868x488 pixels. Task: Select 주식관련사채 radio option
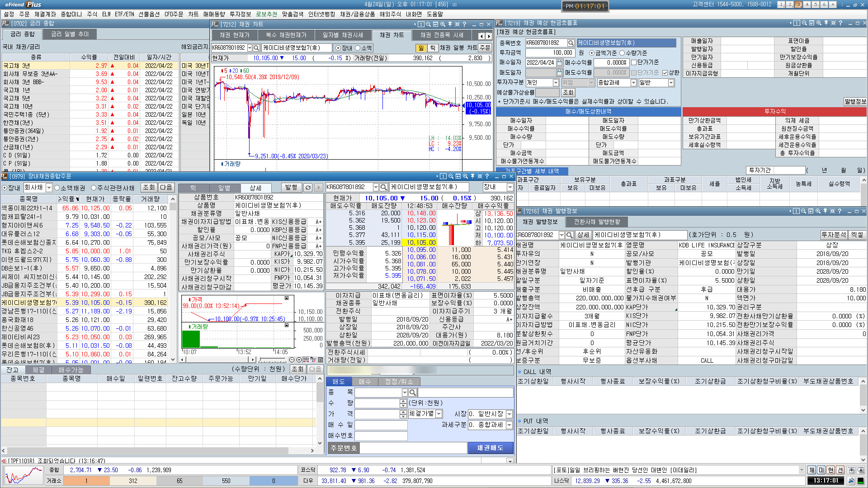pyautogui.click(x=94, y=188)
